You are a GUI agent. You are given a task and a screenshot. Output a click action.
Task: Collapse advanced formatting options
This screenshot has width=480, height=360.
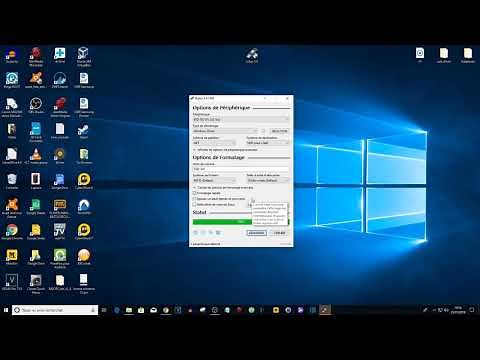tap(223, 188)
